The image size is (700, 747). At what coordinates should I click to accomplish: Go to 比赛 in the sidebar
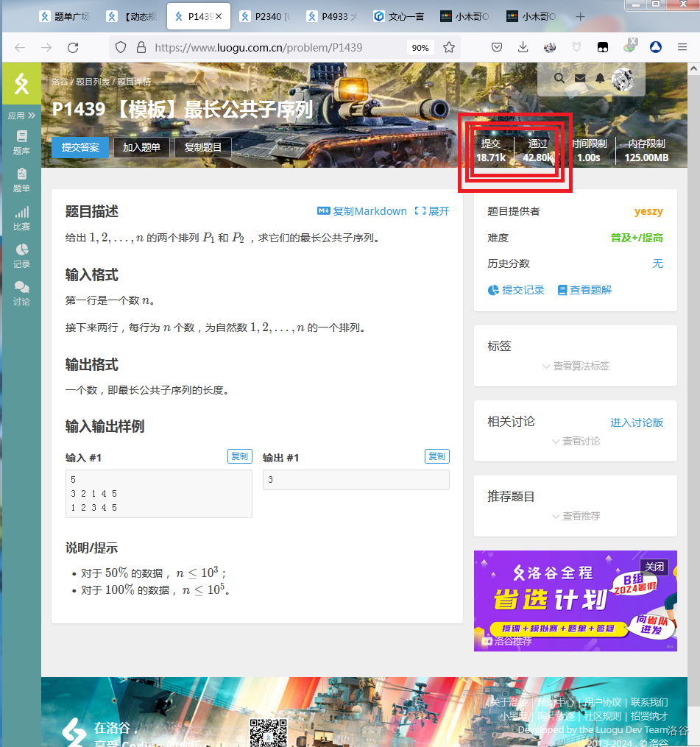[21, 218]
